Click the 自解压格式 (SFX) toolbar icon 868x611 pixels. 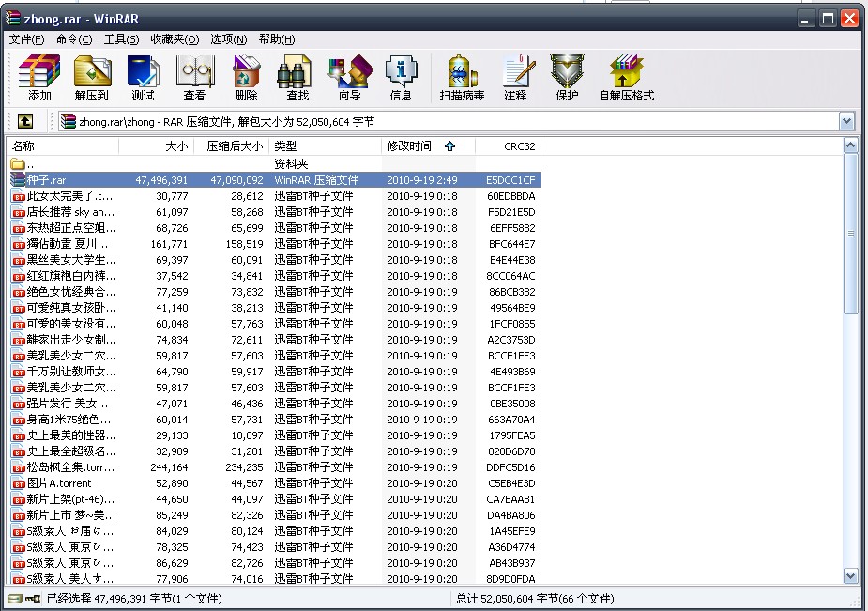pyautogui.click(x=626, y=78)
